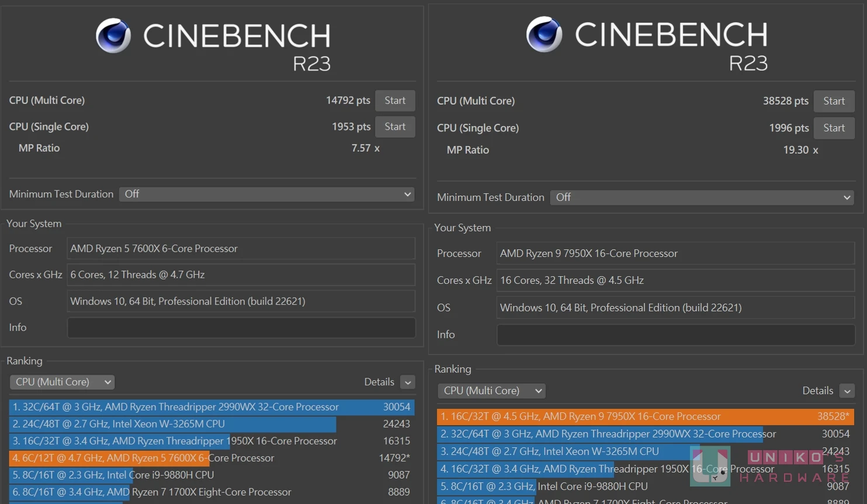
Task: Start the Multi Core test showing 38528 pts
Action: coord(834,101)
